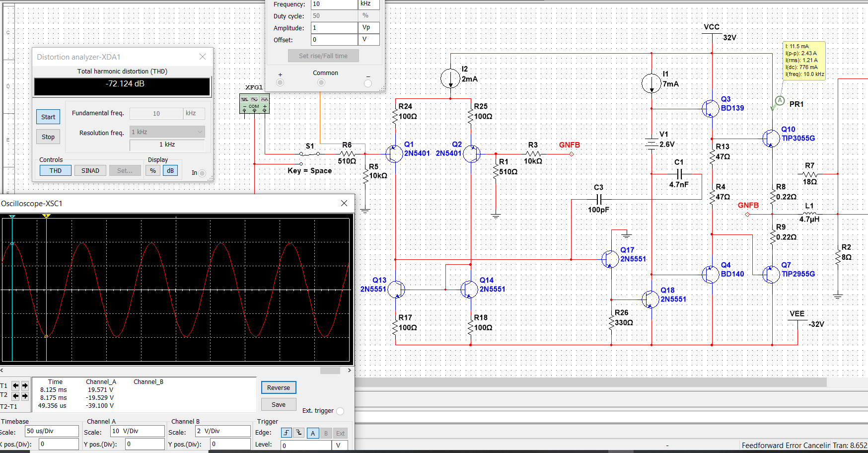The image size is (868, 453).
Task: Select transistor Q17 2N5551 symbol
Action: click(610, 259)
